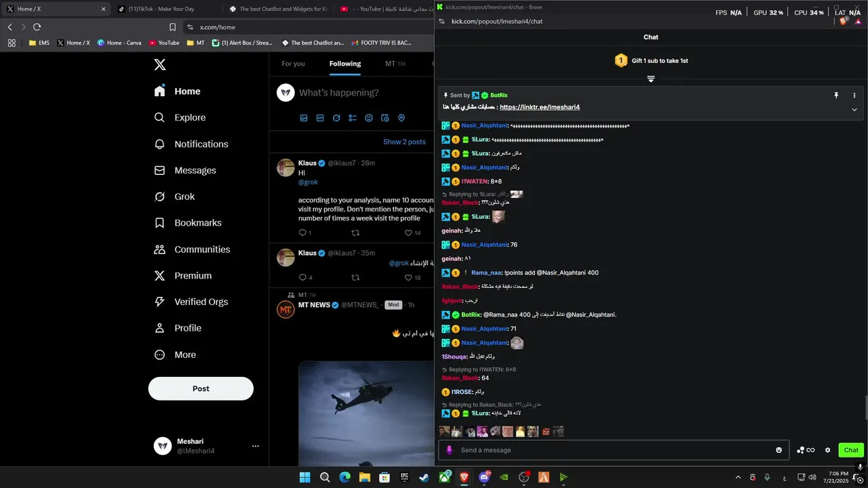Open emoji picker in X composer
This screenshot has height=488, width=868.
pyautogui.click(x=369, y=118)
